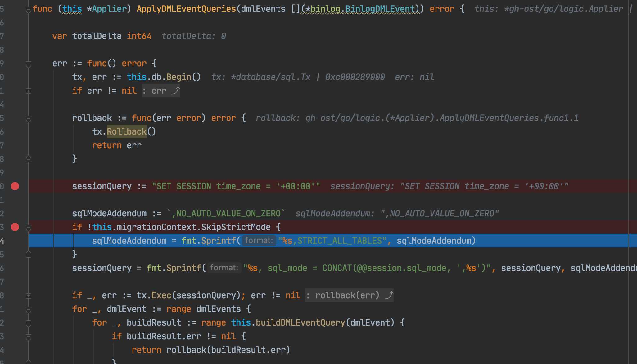Image resolution: width=637 pixels, height=364 pixels.
Task: Click the "%s,STRICT_ALL_TABLES" format string
Action: [332, 241]
